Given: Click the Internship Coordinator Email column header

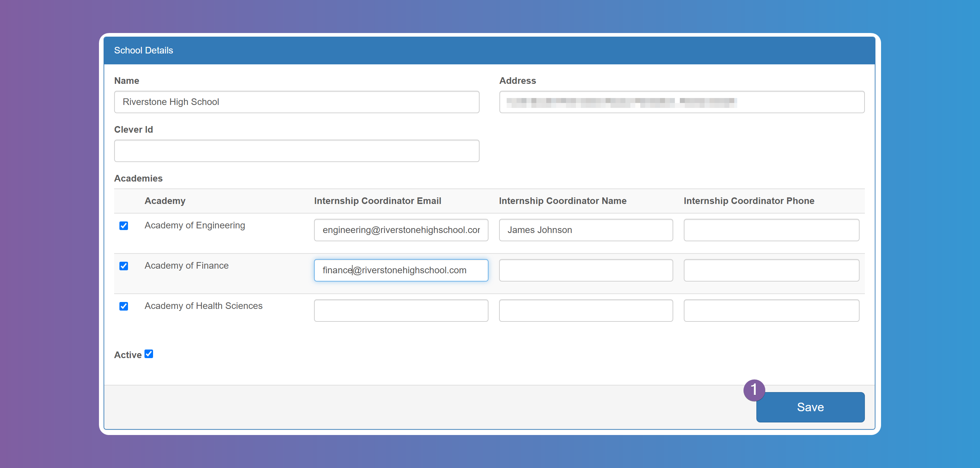Looking at the screenshot, I should coord(377,201).
